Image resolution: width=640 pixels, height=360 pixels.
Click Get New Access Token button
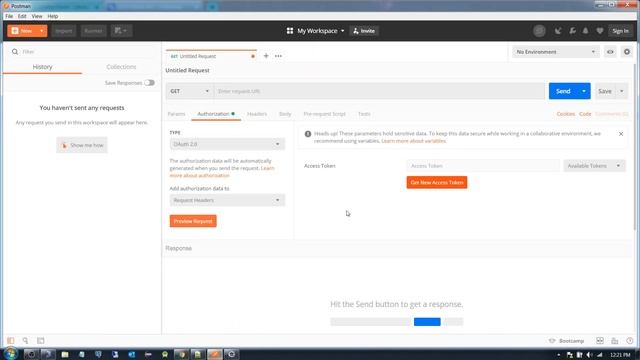[437, 182]
